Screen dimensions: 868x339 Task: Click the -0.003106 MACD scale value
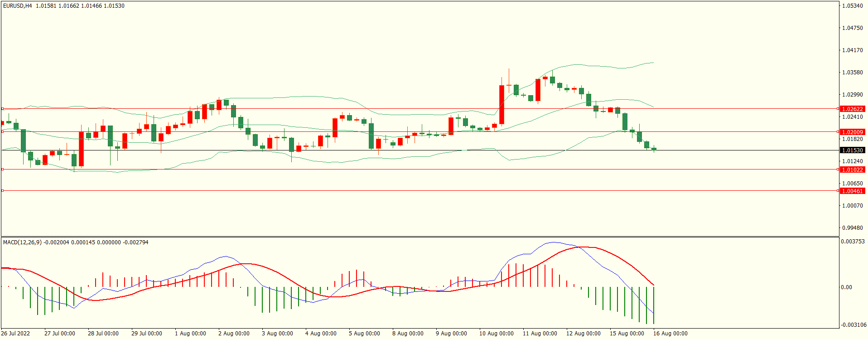(853, 325)
